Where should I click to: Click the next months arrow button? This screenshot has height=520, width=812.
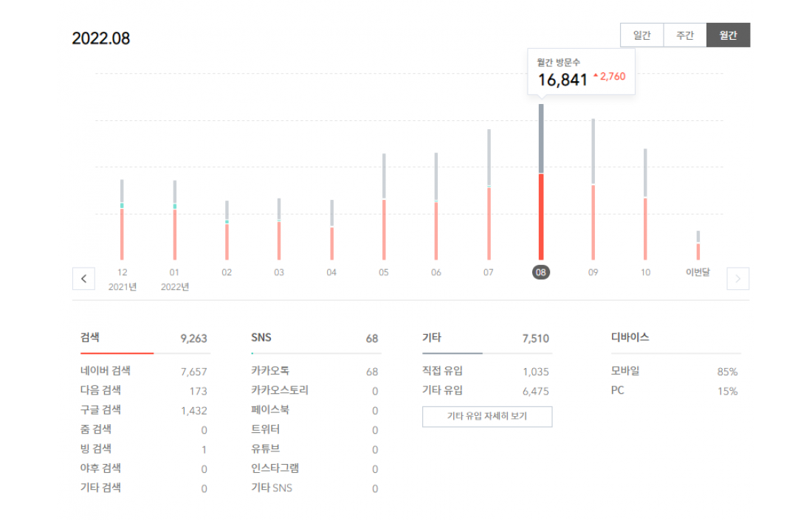point(738,279)
